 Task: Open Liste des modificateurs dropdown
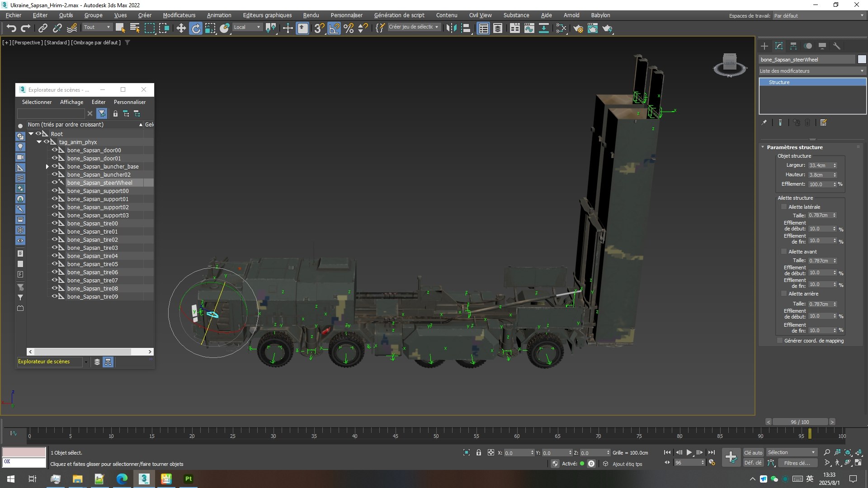coord(812,71)
